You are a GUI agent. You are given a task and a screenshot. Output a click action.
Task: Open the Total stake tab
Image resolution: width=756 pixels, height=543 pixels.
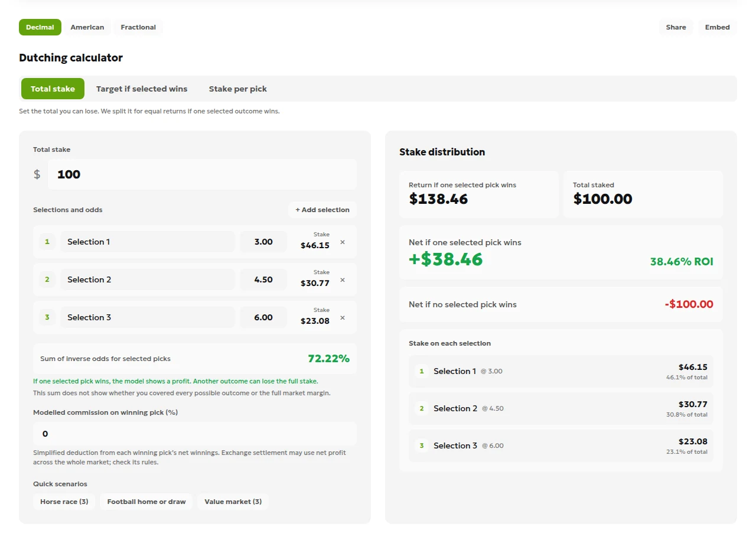tap(53, 89)
